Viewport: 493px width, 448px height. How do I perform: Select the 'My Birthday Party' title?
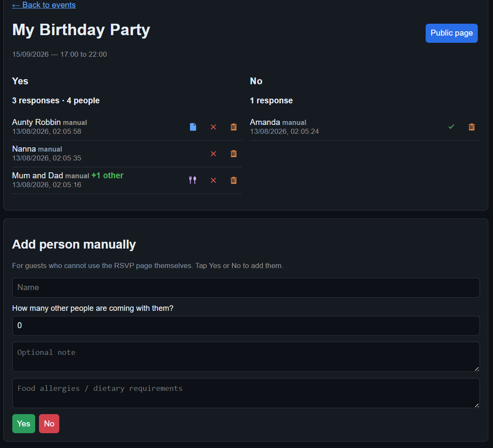[x=81, y=30]
